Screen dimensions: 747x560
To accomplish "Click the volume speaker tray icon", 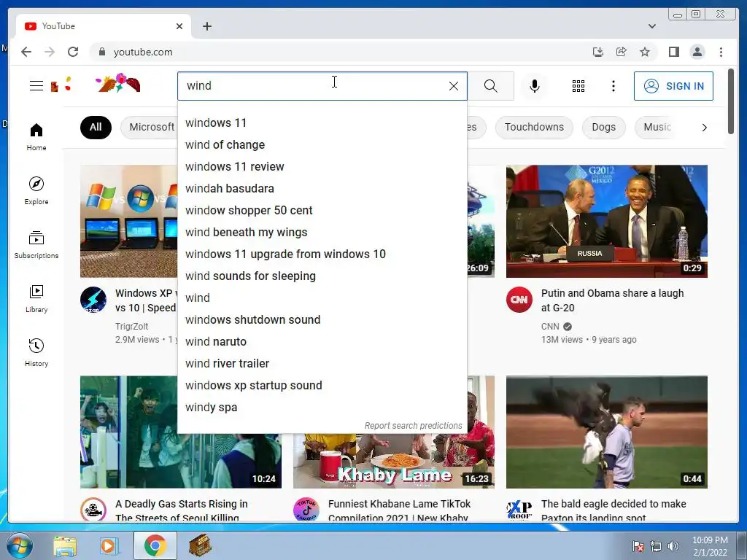I will click(673, 546).
